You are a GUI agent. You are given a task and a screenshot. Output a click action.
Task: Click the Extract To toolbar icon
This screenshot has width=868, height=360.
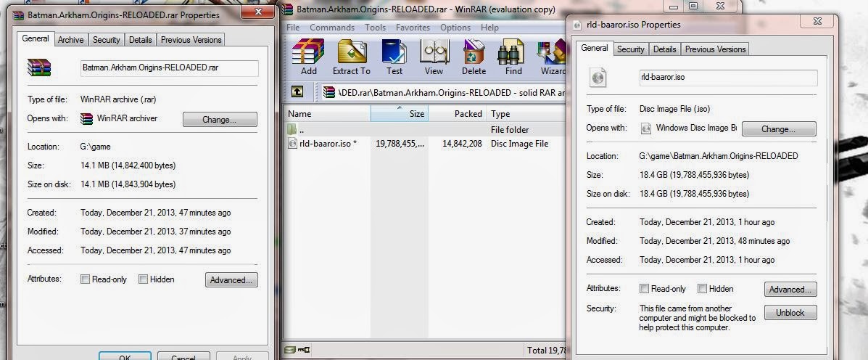(x=351, y=57)
